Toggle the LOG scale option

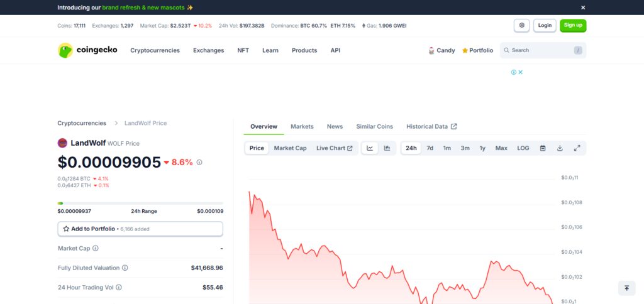[523, 148]
